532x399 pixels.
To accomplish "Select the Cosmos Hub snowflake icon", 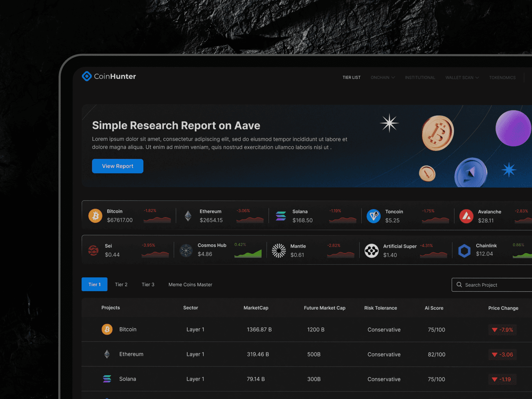I will tap(186, 250).
